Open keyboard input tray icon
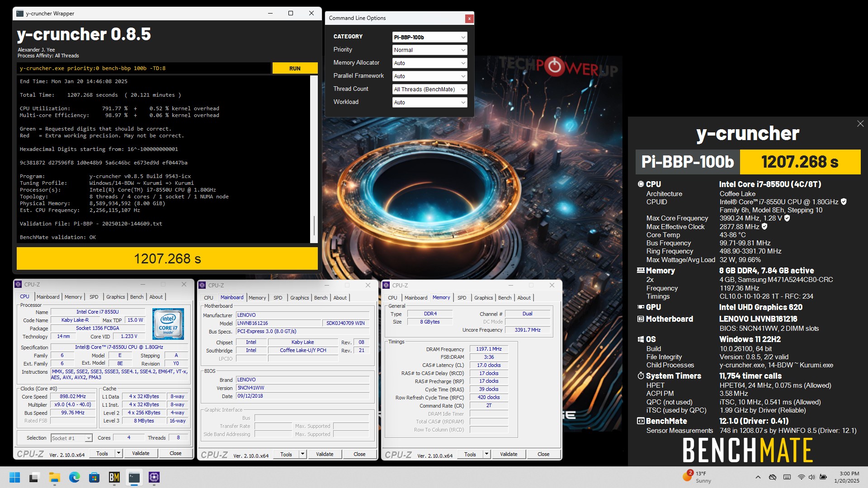Image resolution: width=868 pixels, height=488 pixels. [x=787, y=477]
